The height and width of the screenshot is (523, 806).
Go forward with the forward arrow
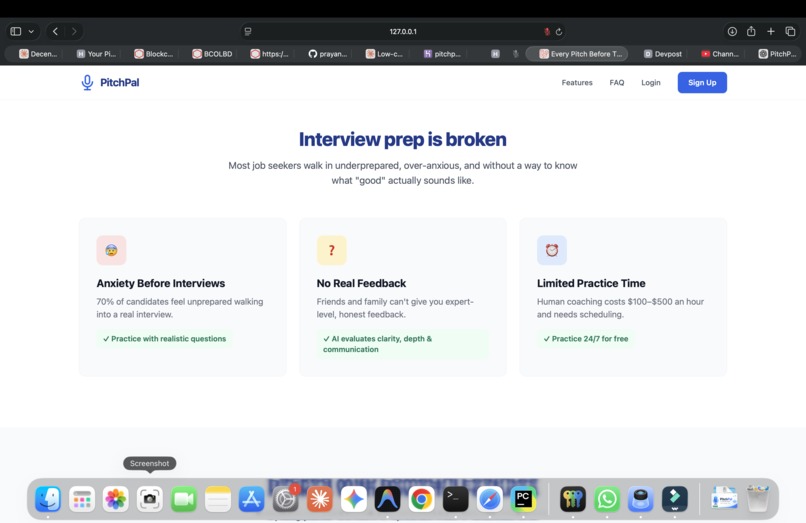pos(74,31)
